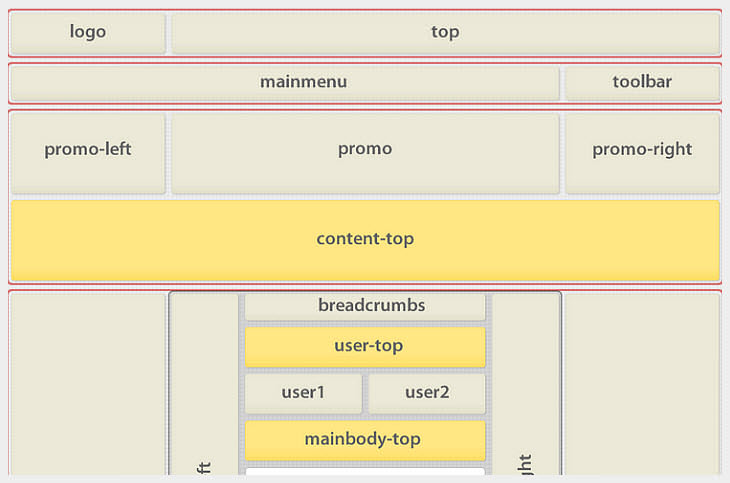730x483 pixels.
Task: Select the center promo block
Action: [365, 151]
